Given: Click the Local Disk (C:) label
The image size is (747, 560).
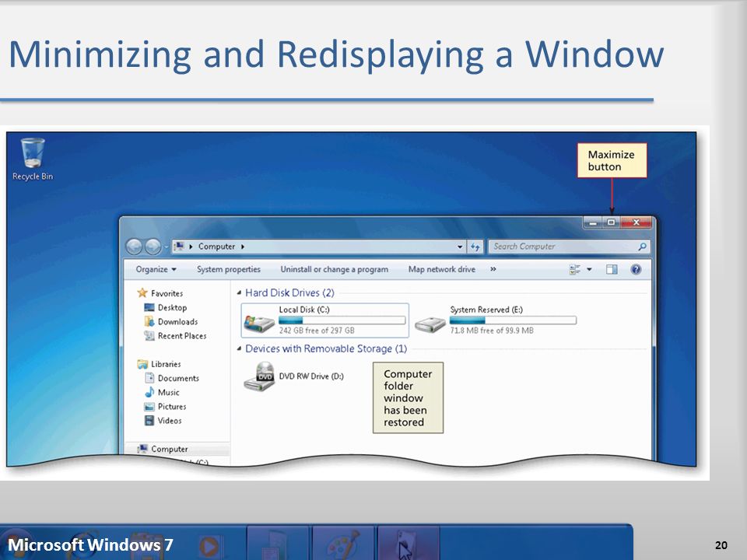Looking at the screenshot, I should 304,310.
